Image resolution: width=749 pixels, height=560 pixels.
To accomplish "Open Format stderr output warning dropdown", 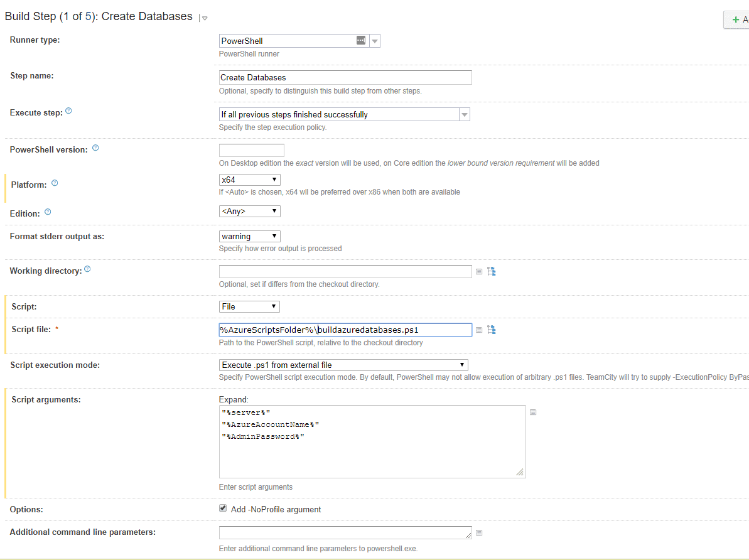I will pyautogui.click(x=250, y=237).
